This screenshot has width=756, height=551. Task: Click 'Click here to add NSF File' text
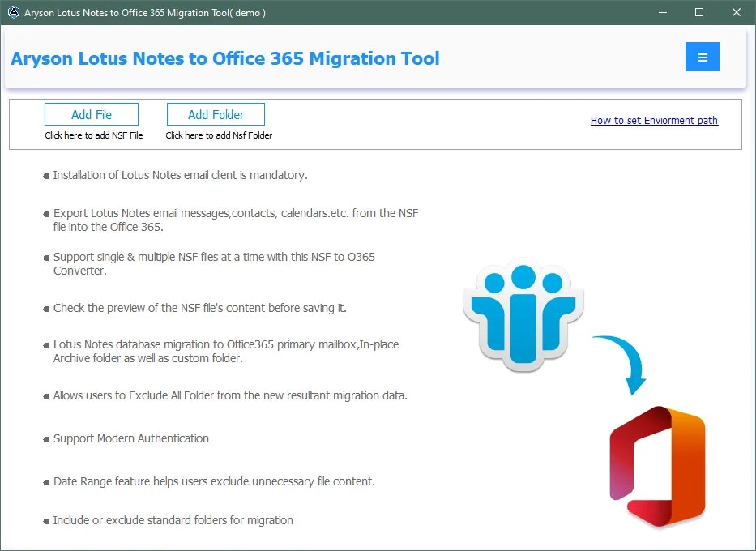coord(94,135)
